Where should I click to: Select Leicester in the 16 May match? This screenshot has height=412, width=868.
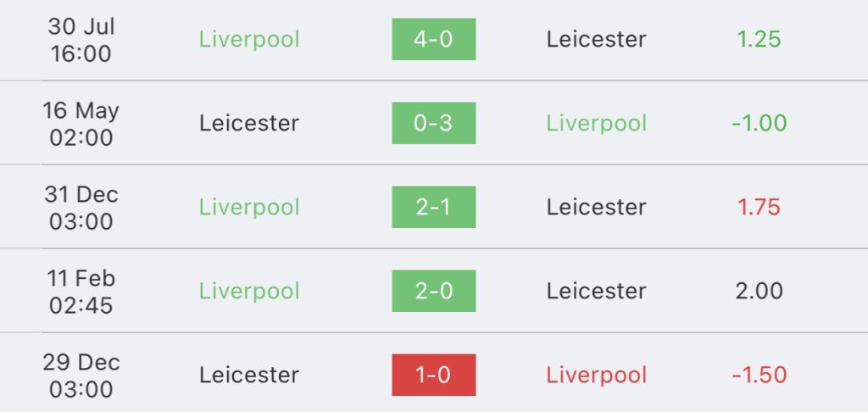[249, 123]
